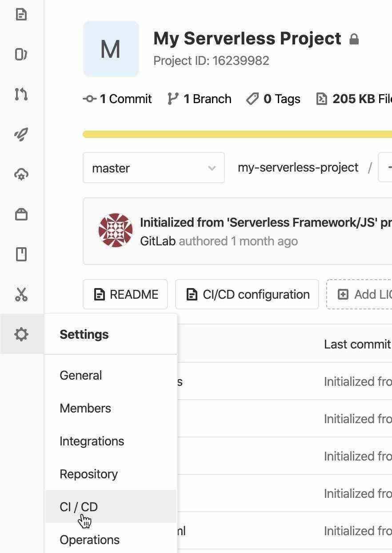
Task: Open Operations via the cloud gear icon
Action: pyautogui.click(x=21, y=174)
